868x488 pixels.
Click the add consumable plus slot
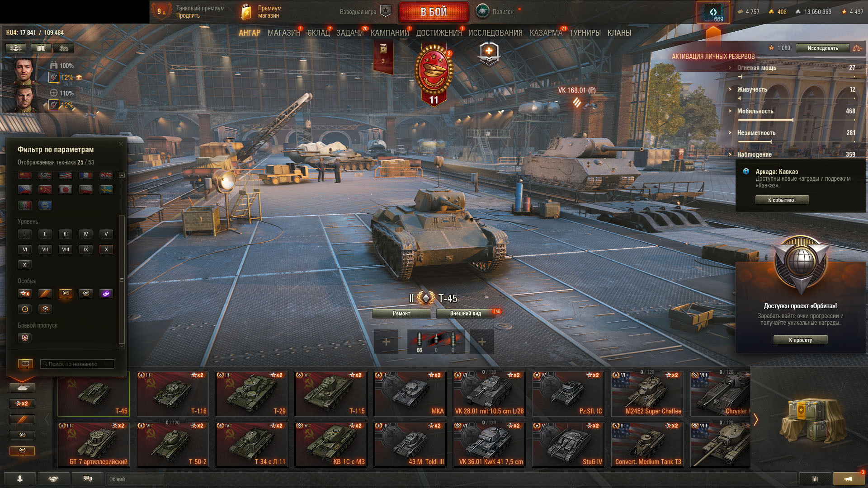[x=482, y=342]
